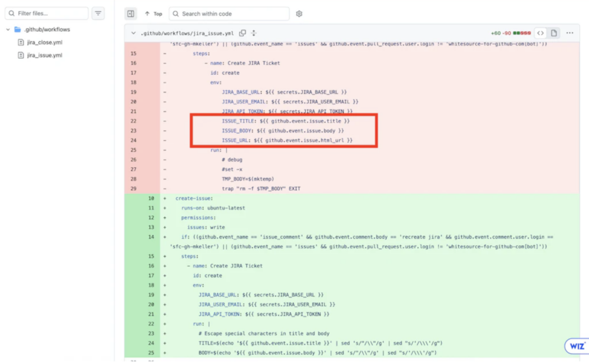
Task: Click the .github/workflows/jira_issue.yml header path
Action: click(x=187, y=33)
